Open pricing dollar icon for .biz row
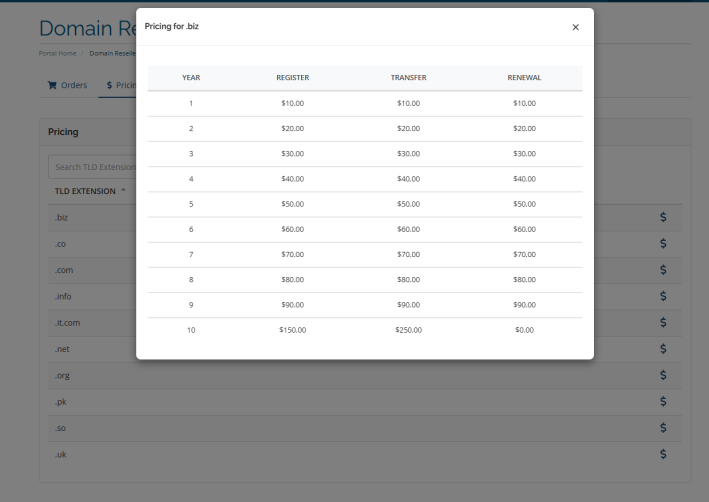Screen dimensions: 709x502 coord(663,217)
